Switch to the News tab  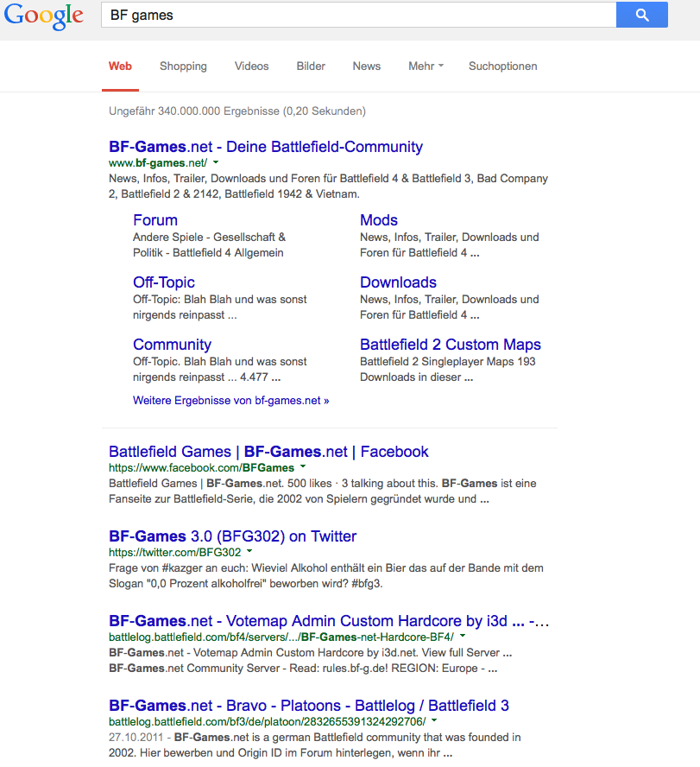tap(367, 66)
